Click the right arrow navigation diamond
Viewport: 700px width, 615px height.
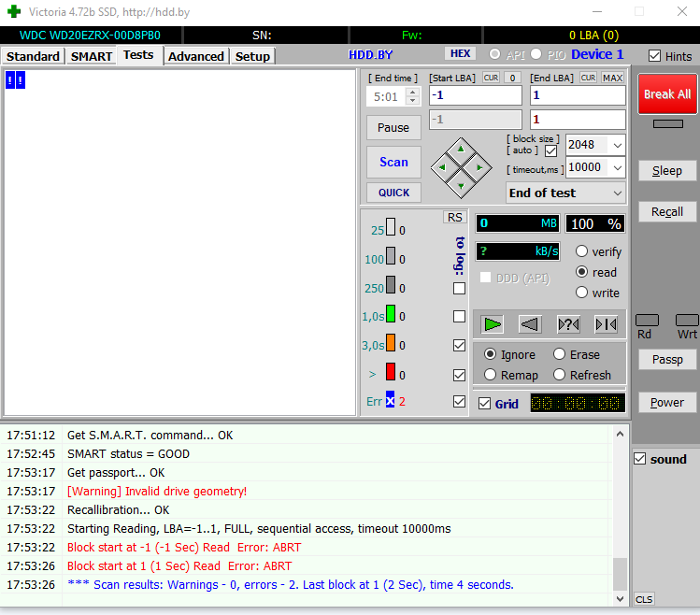pyautogui.click(x=479, y=167)
